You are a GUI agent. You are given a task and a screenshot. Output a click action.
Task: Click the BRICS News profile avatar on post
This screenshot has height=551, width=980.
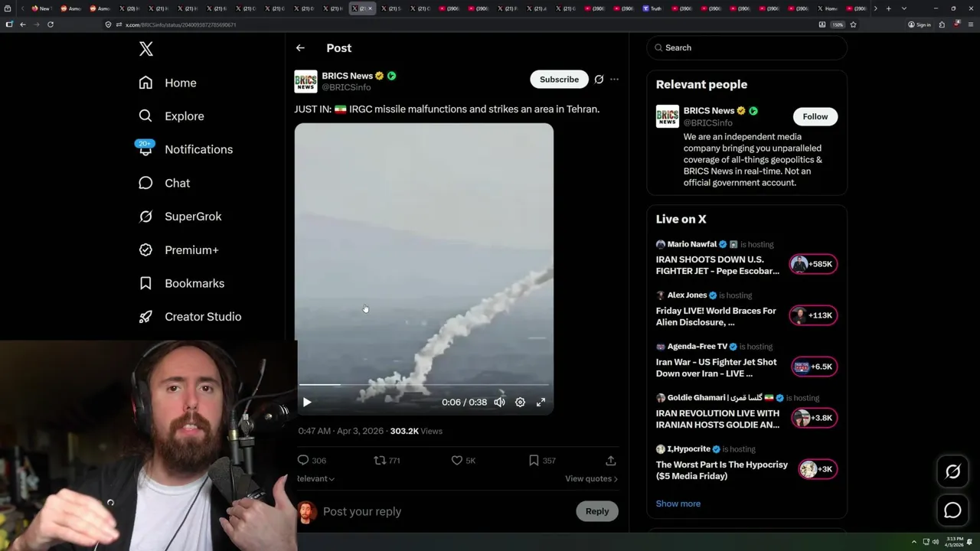click(305, 81)
